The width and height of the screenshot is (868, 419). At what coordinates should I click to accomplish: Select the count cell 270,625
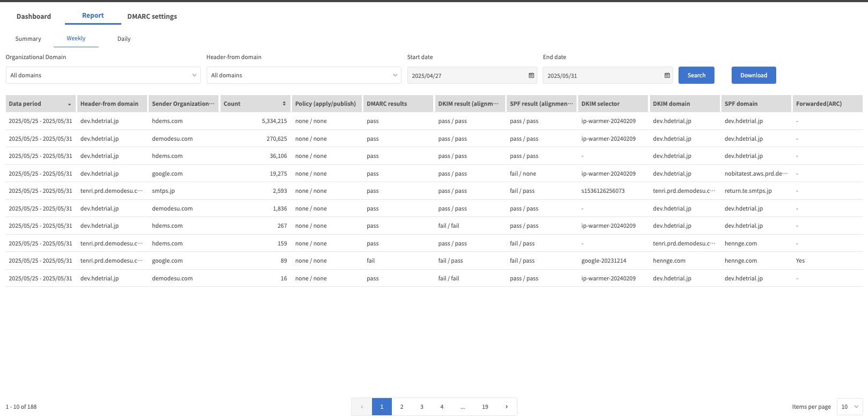[x=276, y=139]
